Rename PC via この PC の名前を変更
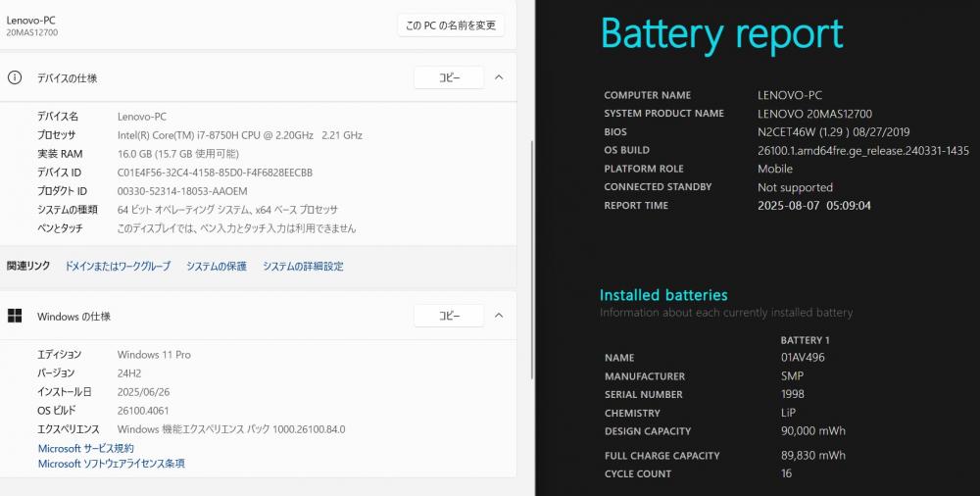This screenshot has width=980, height=496. [451, 25]
